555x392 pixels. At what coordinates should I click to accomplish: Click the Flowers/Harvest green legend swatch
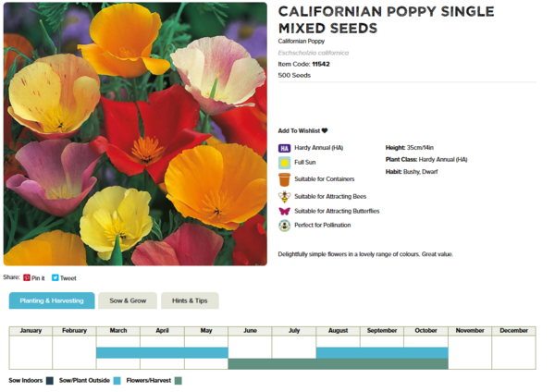click(x=179, y=380)
